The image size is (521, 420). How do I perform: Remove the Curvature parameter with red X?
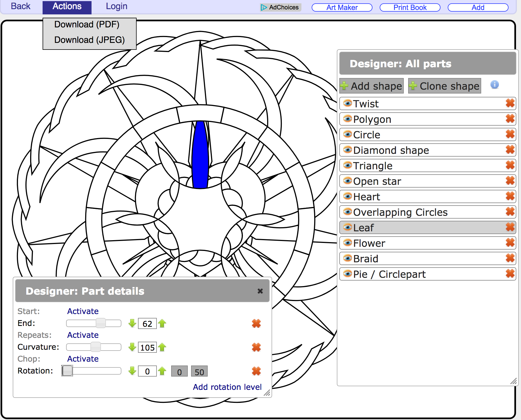tap(256, 347)
